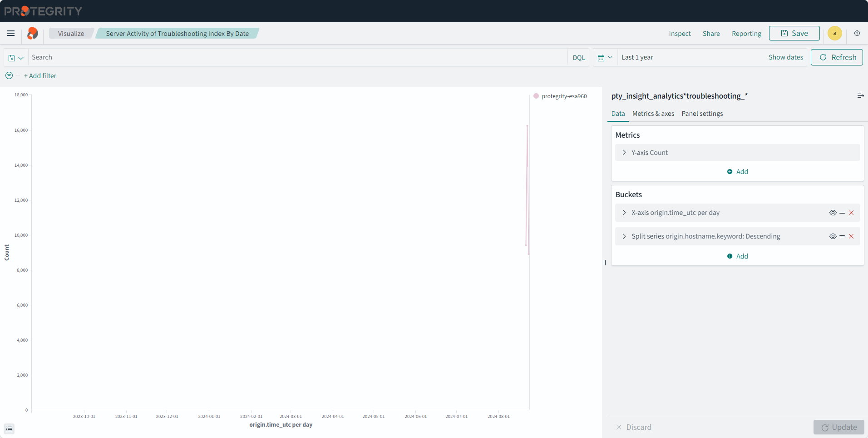Screen dimensions: 868x438
Task: Click the filter options circle icon
Action: [x=9, y=76]
